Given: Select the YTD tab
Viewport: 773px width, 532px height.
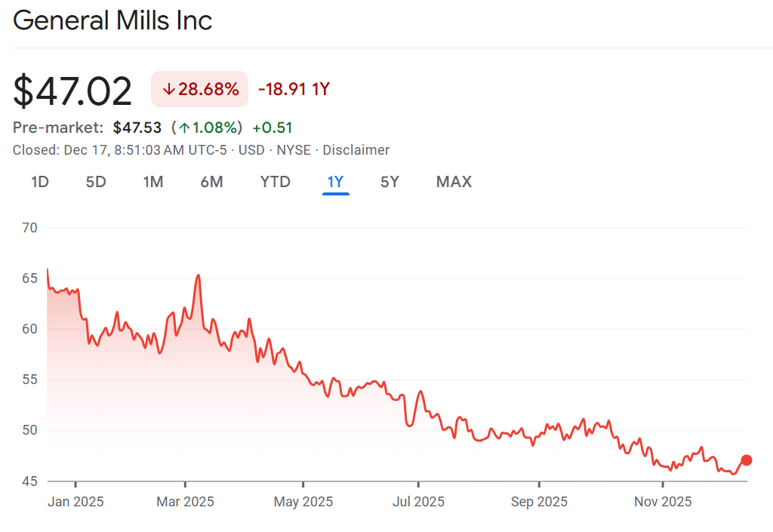Looking at the screenshot, I should 275,182.
